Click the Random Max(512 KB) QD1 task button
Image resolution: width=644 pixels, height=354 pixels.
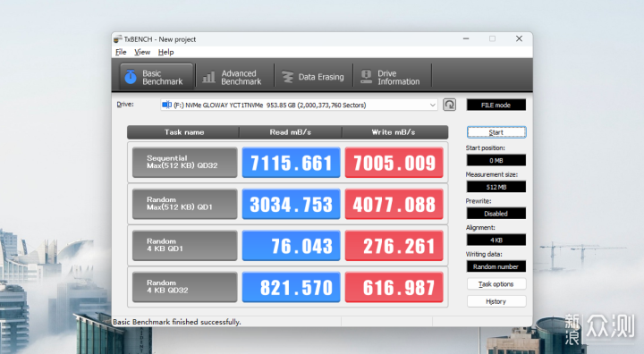pyautogui.click(x=185, y=204)
